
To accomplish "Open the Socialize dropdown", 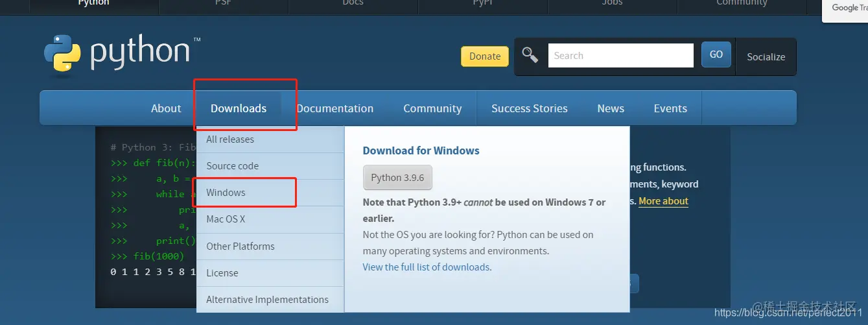I will 766,57.
